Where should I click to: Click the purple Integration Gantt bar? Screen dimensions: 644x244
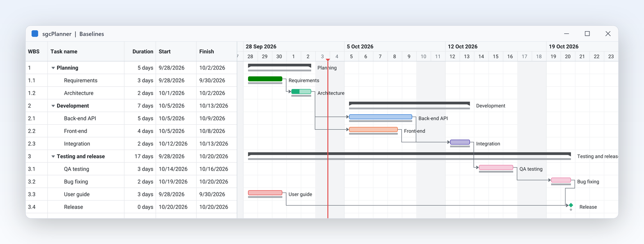tap(460, 142)
